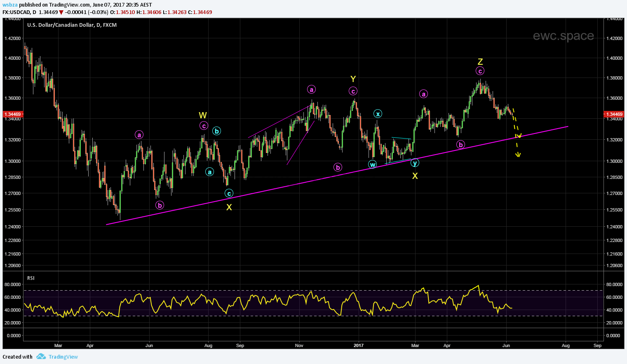The height and width of the screenshot is (364, 627).
Task: Click the pink circled 'c' under yellow Y
Action: pyautogui.click(x=353, y=91)
